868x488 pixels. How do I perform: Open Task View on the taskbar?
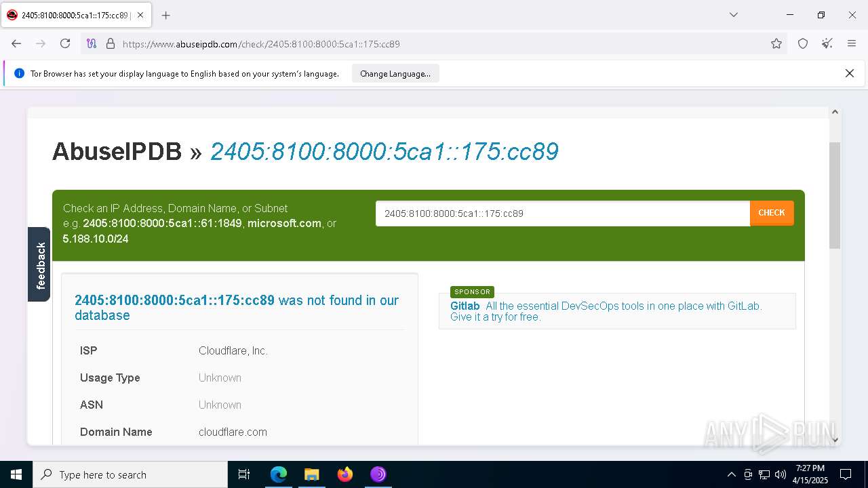(244, 474)
